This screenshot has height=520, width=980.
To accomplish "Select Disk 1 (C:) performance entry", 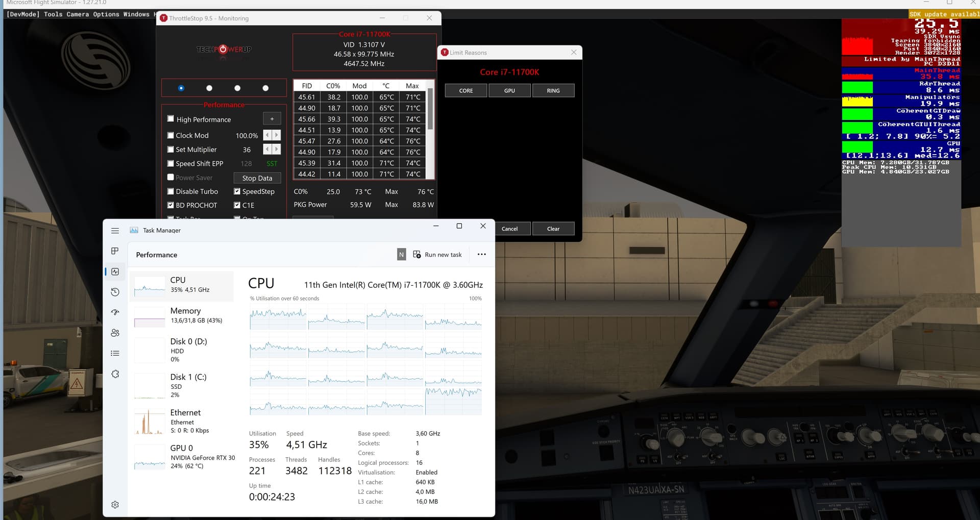I will (x=182, y=385).
